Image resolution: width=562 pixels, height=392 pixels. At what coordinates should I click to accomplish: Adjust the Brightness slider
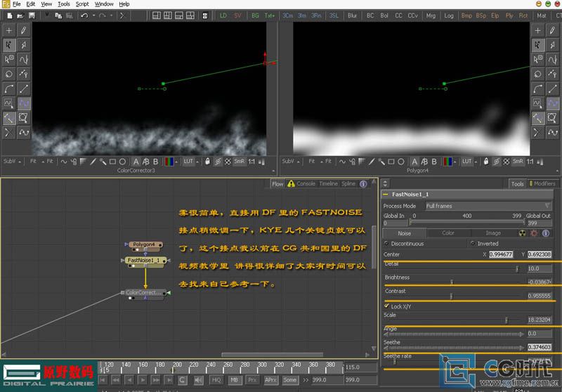coord(452,282)
